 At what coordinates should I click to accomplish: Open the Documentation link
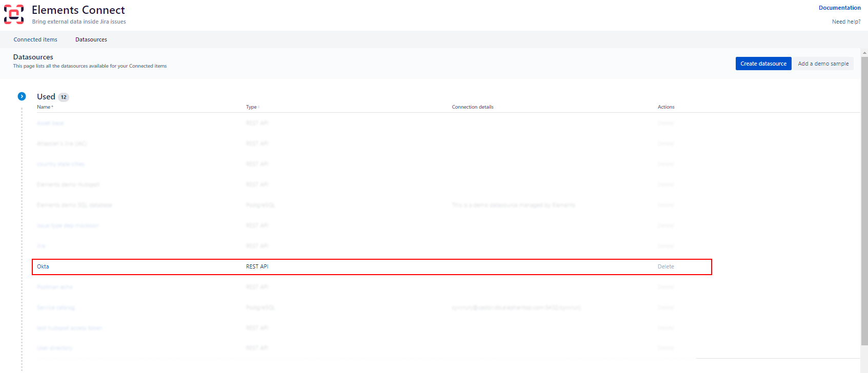(839, 8)
